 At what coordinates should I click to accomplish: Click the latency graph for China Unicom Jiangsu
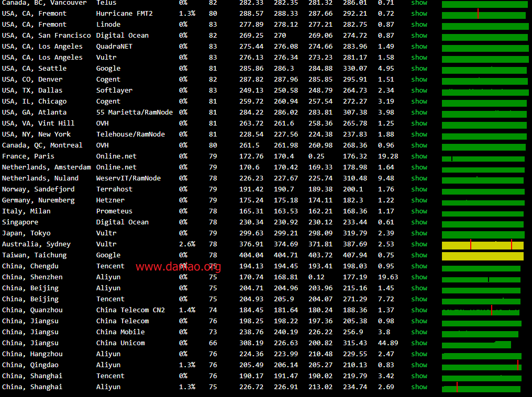click(x=476, y=345)
